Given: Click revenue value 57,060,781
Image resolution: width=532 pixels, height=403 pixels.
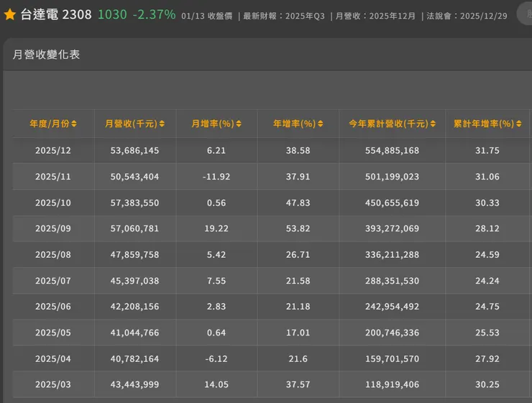Looking at the screenshot, I should click(134, 228).
